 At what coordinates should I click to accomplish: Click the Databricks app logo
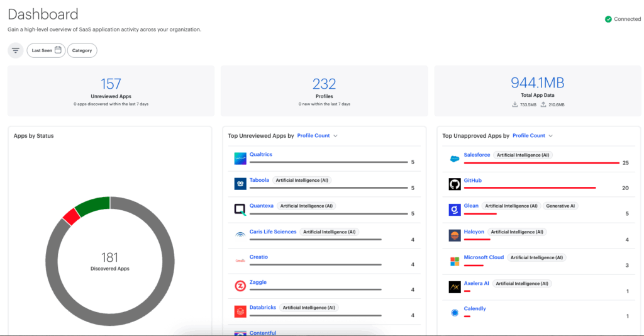click(x=240, y=311)
